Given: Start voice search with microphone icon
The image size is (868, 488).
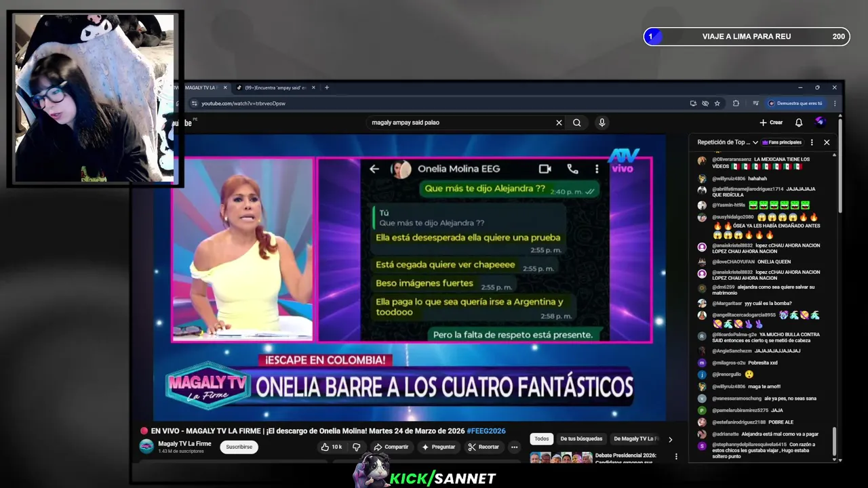Looking at the screenshot, I should coord(601,123).
